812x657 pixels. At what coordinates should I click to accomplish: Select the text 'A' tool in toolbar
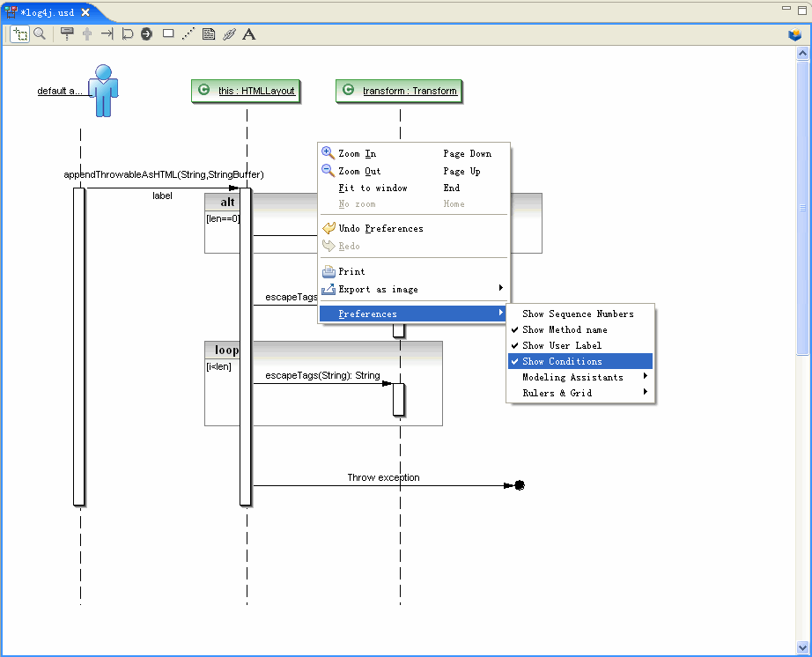249,34
